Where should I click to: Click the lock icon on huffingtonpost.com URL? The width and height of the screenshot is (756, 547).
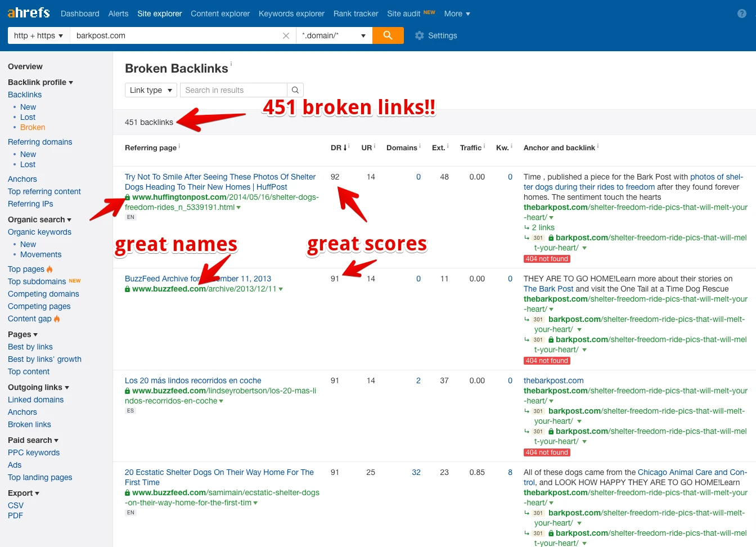click(x=128, y=198)
